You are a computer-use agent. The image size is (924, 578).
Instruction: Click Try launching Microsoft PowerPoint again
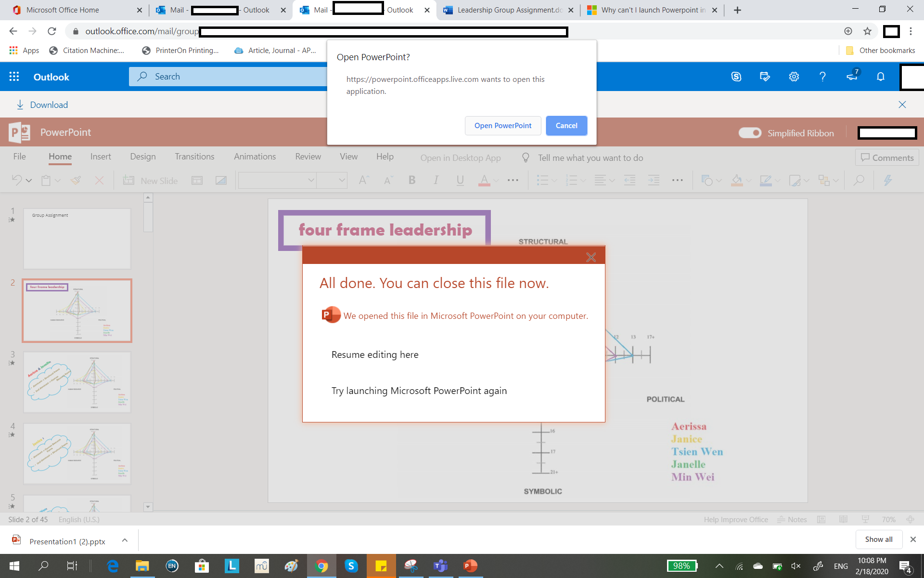419,391
